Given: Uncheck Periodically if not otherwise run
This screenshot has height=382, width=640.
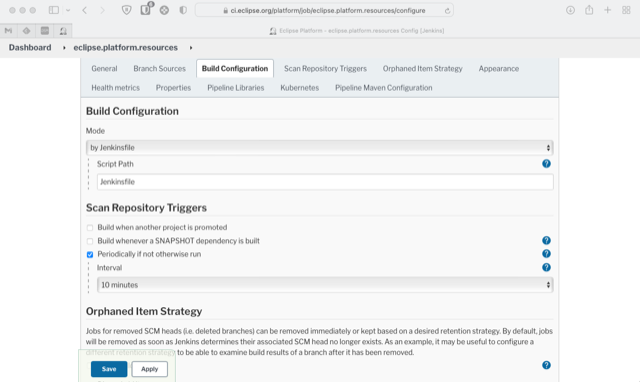Looking at the screenshot, I should pyautogui.click(x=90, y=255).
